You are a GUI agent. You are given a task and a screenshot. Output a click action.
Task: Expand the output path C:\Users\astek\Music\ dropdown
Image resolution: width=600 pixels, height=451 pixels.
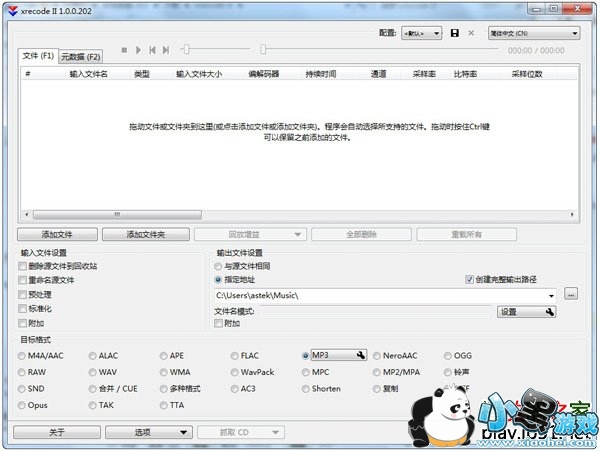[551, 296]
